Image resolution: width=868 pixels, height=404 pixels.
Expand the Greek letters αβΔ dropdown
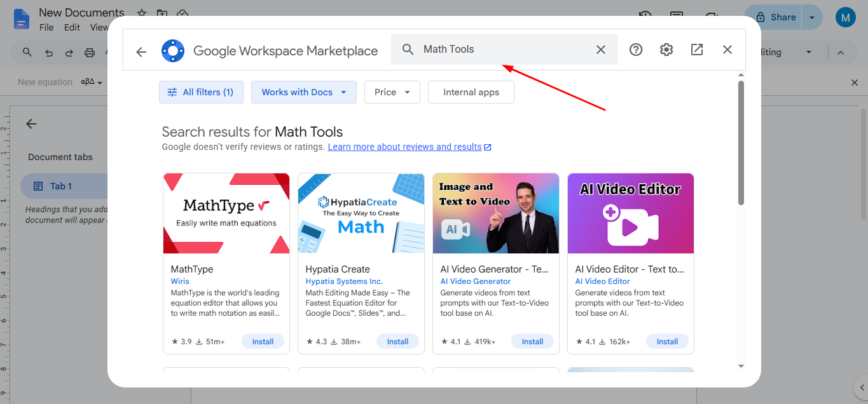pyautogui.click(x=92, y=82)
